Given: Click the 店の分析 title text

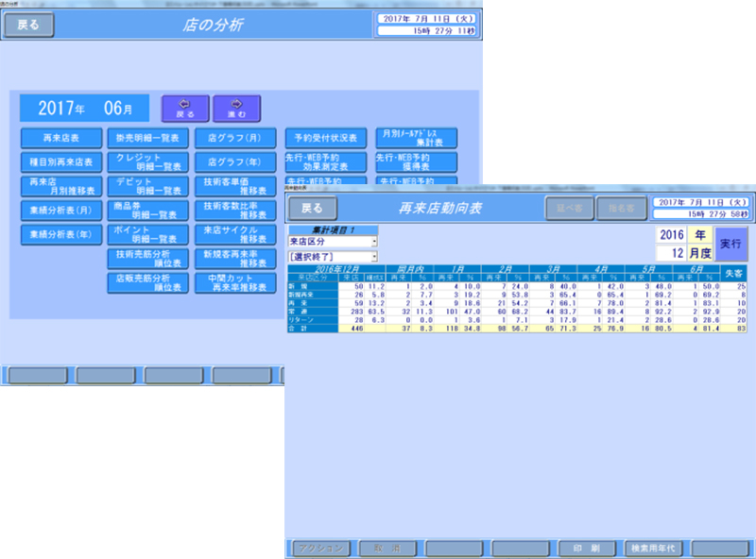Looking at the screenshot, I should 213,25.
